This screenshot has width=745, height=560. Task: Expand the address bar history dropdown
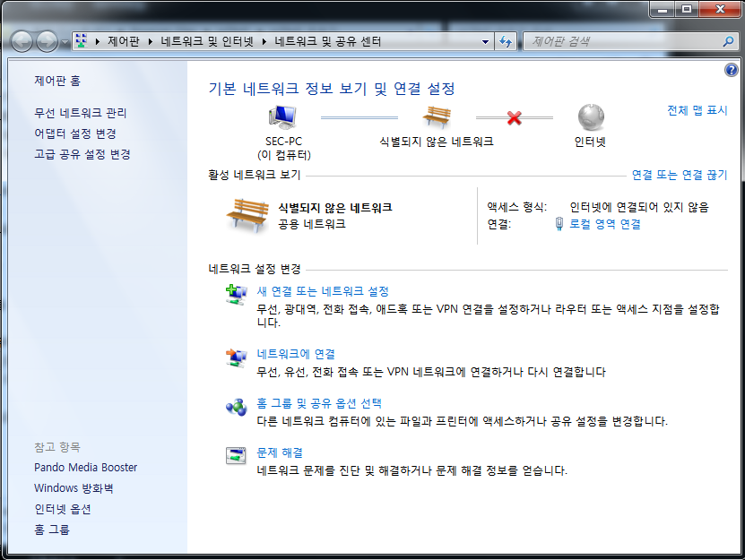coord(485,42)
